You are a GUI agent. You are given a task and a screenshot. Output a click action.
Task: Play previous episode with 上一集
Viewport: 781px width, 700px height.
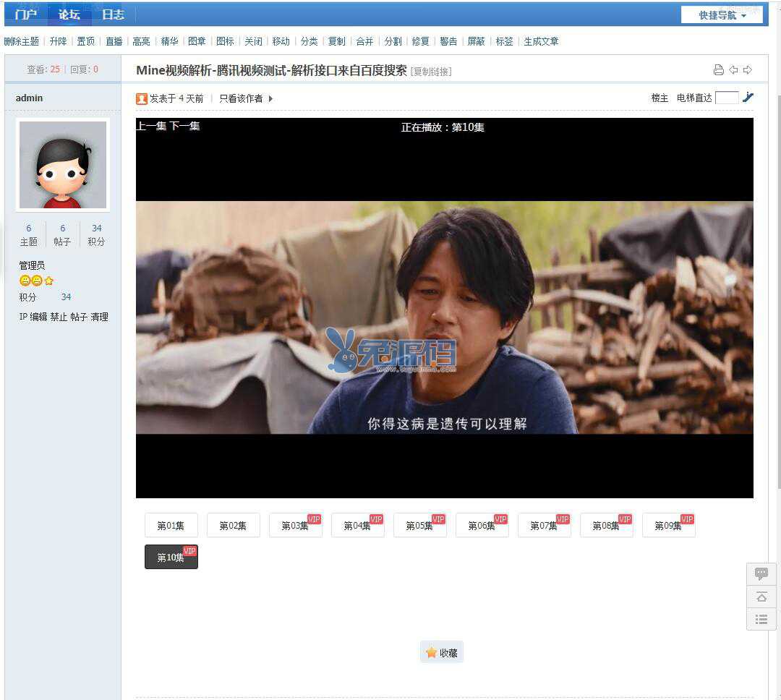(x=151, y=126)
